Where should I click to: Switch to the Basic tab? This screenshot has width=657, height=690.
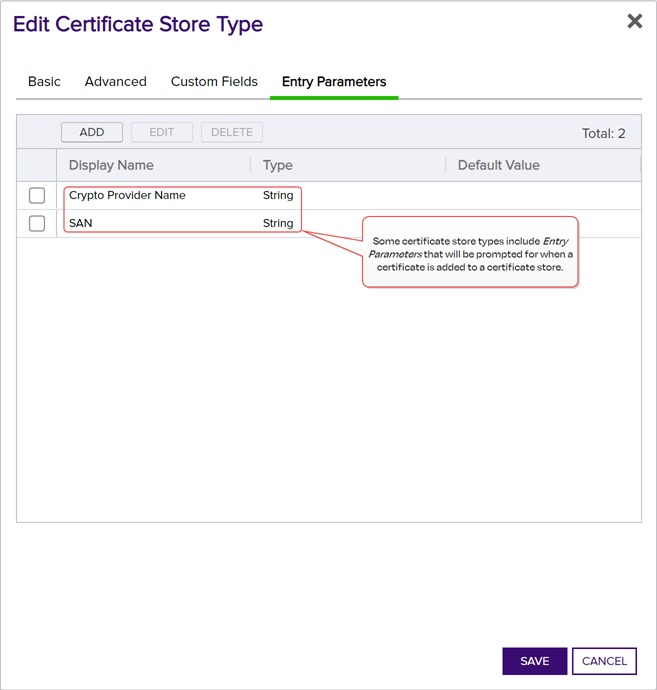44,82
